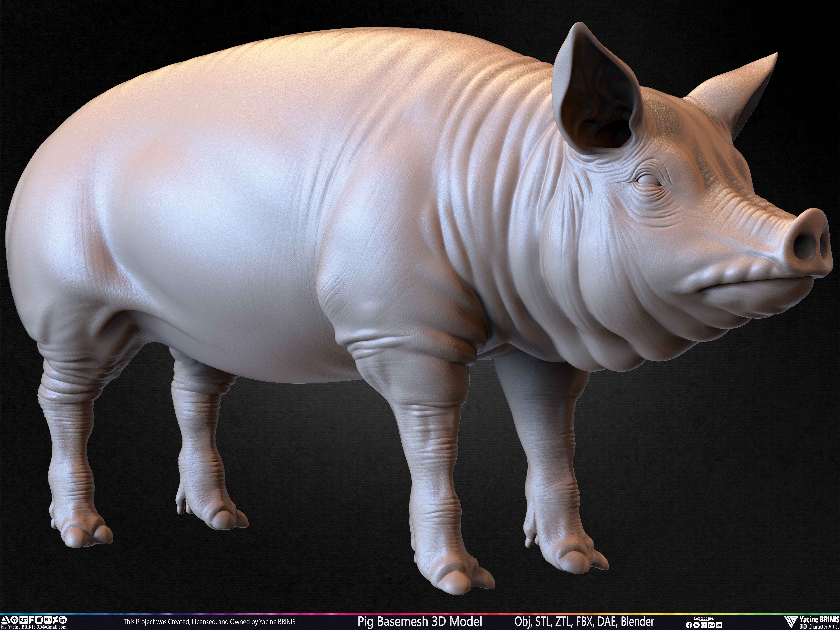
Task: Click the ArtStation logo icon
Action: point(5,620)
